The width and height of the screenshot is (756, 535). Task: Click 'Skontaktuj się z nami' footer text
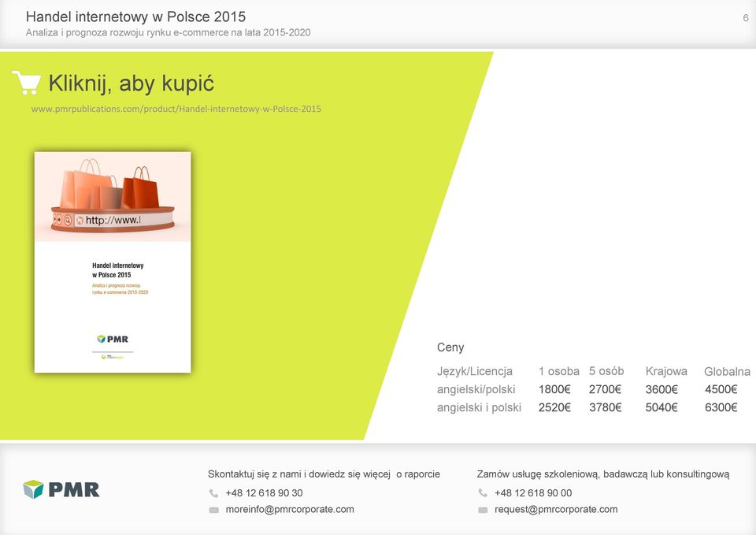(255, 474)
